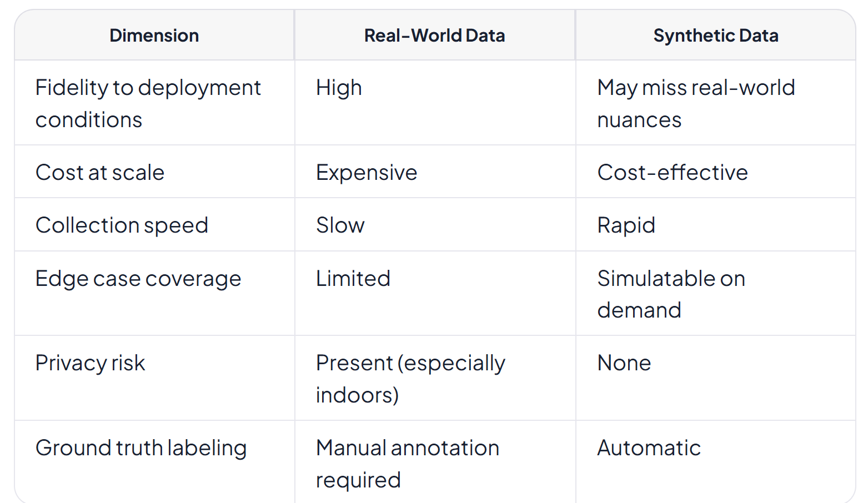The width and height of the screenshot is (868, 503).
Task: Click the Collection speed row label
Action: pyautogui.click(x=122, y=225)
